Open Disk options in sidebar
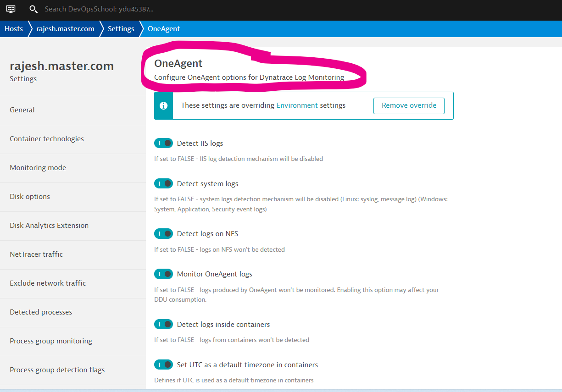The width and height of the screenshot is (562, 392). point(73,197)
